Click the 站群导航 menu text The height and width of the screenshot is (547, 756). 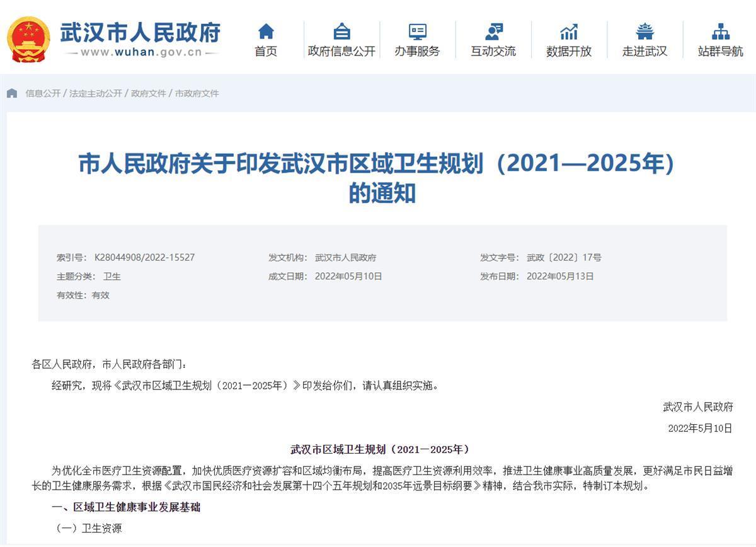click(x=720, y=52)
